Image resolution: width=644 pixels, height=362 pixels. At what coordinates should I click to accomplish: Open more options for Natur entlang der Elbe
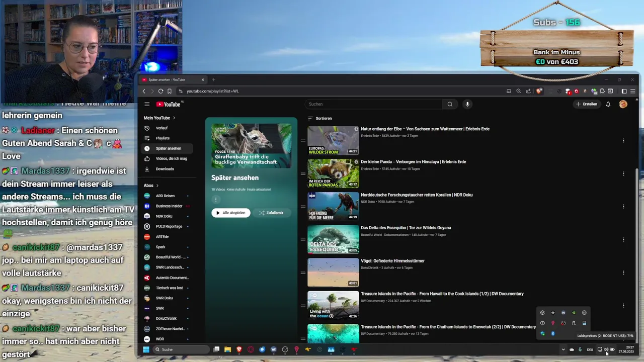[623, 141]
